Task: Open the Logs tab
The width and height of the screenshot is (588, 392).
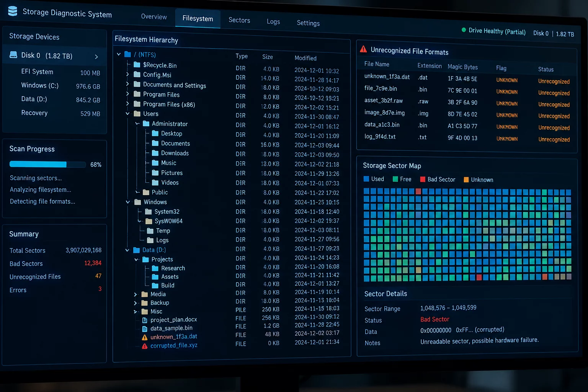Action: pyautogui.click(x=273, y=21)
